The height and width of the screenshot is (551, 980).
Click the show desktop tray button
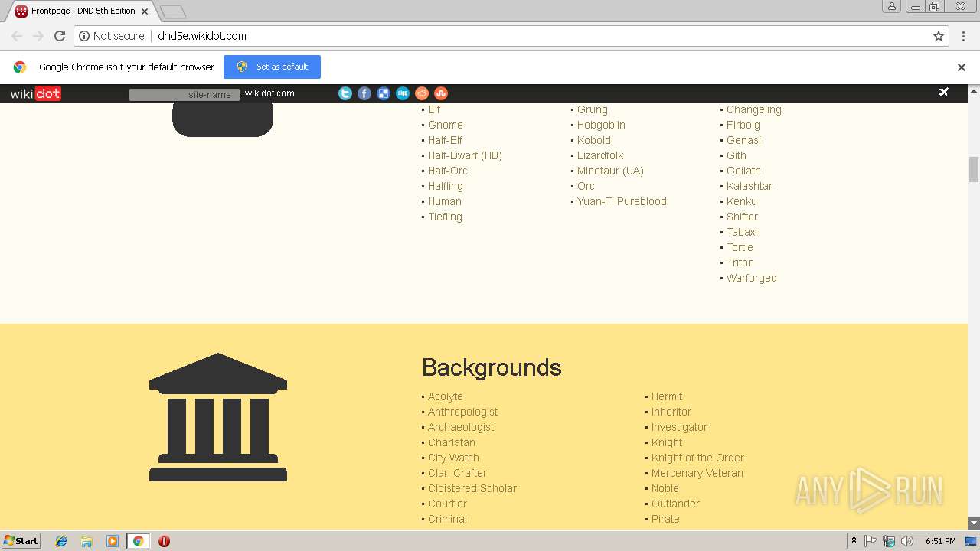[971, 541]
